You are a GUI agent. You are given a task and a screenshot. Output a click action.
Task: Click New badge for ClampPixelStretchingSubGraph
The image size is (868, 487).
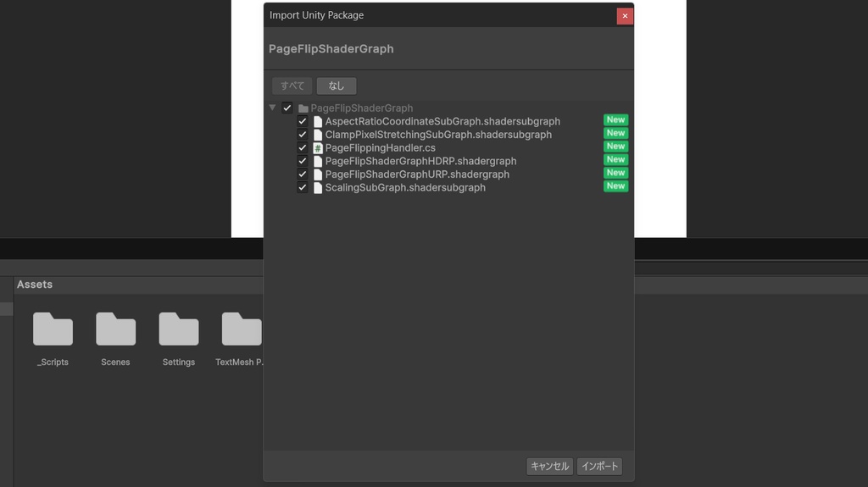coord(615,133)
